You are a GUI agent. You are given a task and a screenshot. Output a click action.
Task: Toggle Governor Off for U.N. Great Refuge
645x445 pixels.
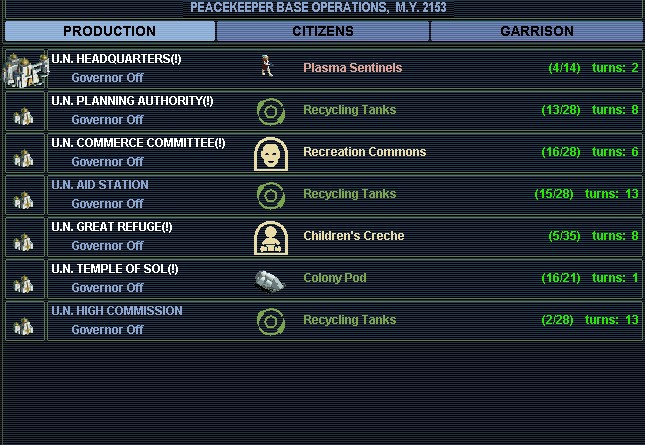coord(107,245)
